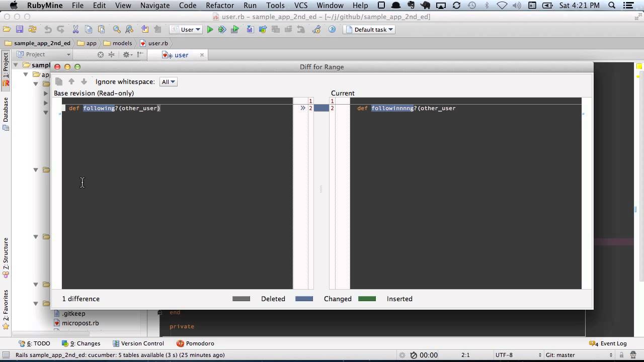Click the Find magnifier icon
The width and height of the screenshot is (644, 362).
(x=117, y=30)
